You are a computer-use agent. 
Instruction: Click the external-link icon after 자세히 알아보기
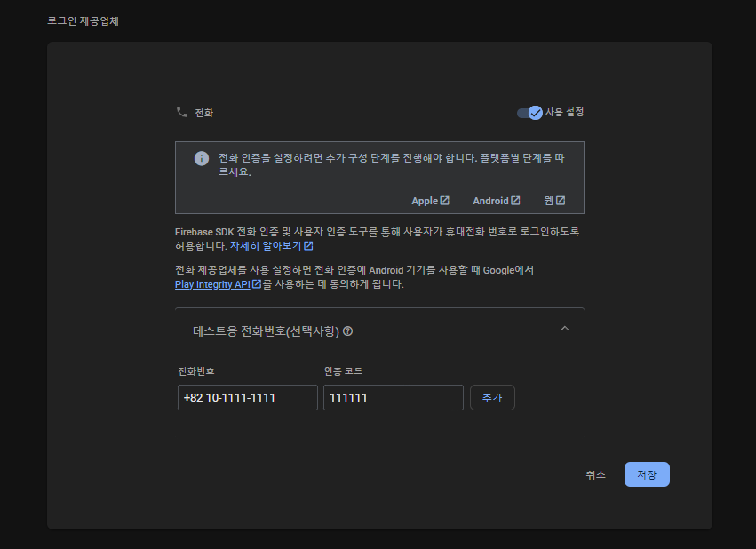(x=308, y=246)
